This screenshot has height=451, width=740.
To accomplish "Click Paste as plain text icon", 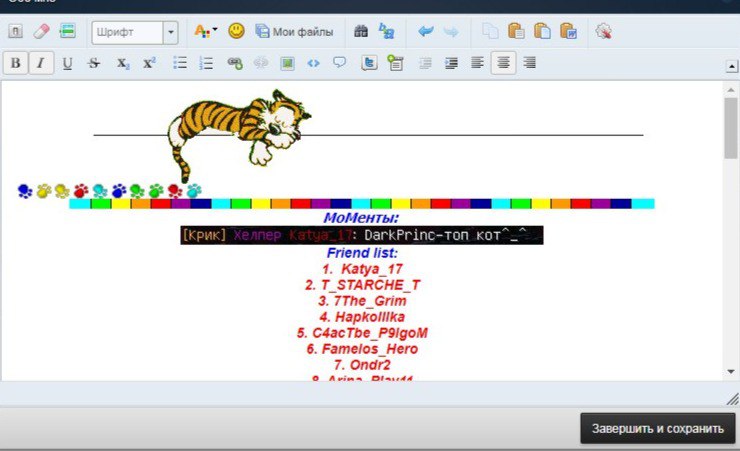I will click(x=542, y=31).
